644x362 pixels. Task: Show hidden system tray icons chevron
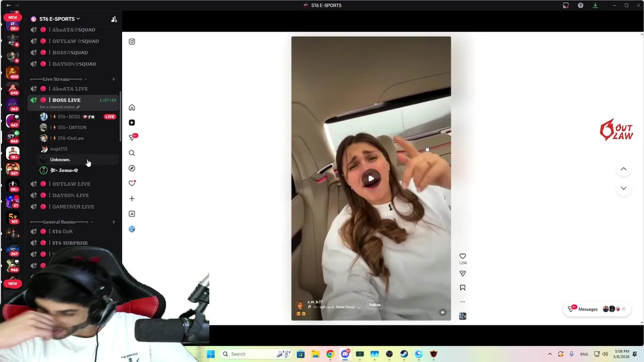(550, 354)
